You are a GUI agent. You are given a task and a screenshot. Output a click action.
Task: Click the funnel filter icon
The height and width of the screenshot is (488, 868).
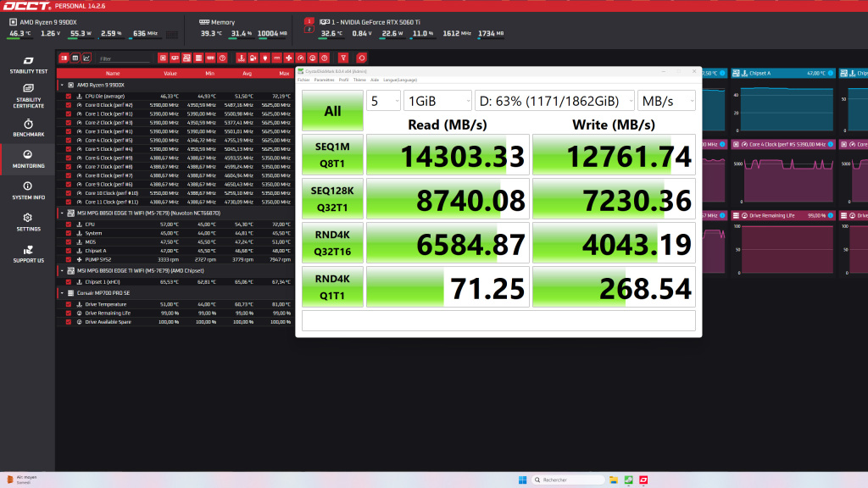[x=343, y=58]
